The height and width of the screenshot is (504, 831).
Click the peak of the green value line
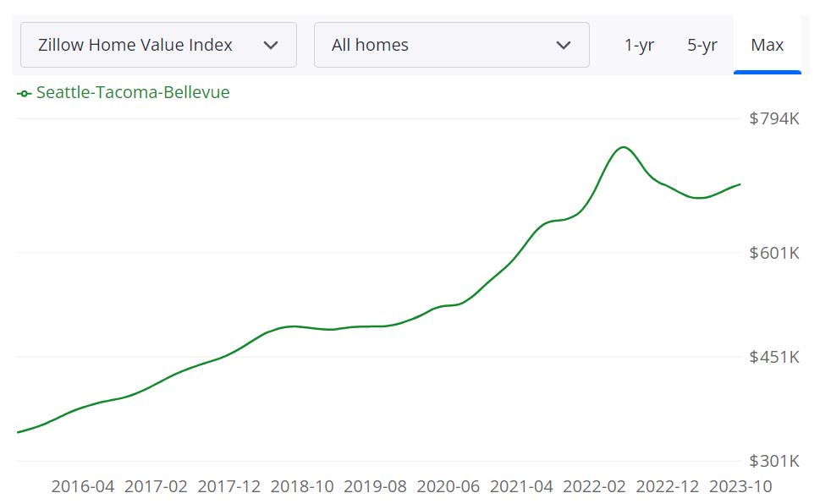pos(623,147)
